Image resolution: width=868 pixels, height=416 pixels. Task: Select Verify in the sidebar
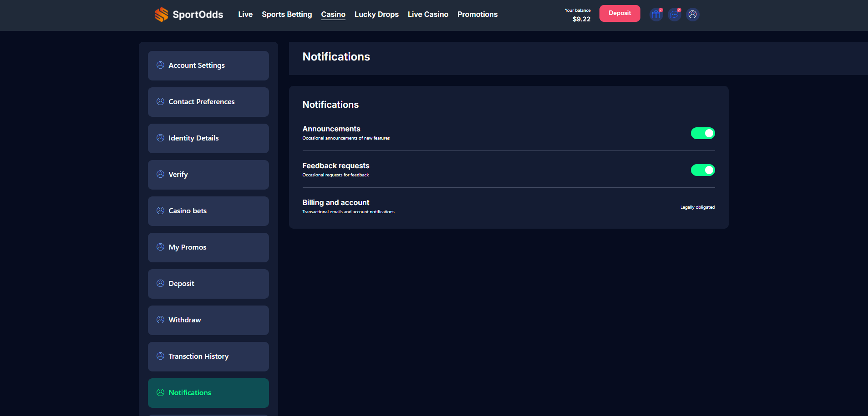[208, 175]
